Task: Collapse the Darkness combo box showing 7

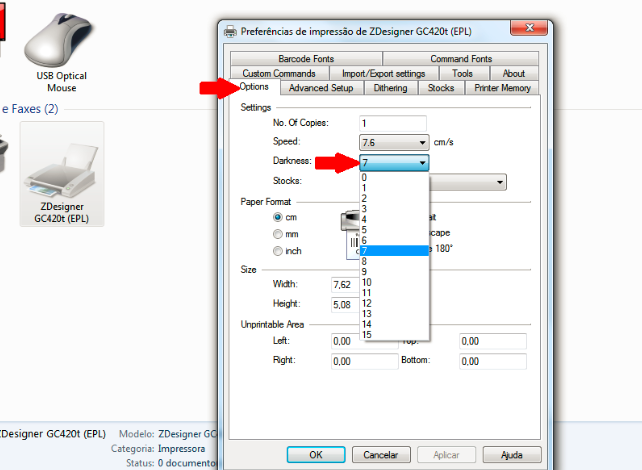Action: 394,163
